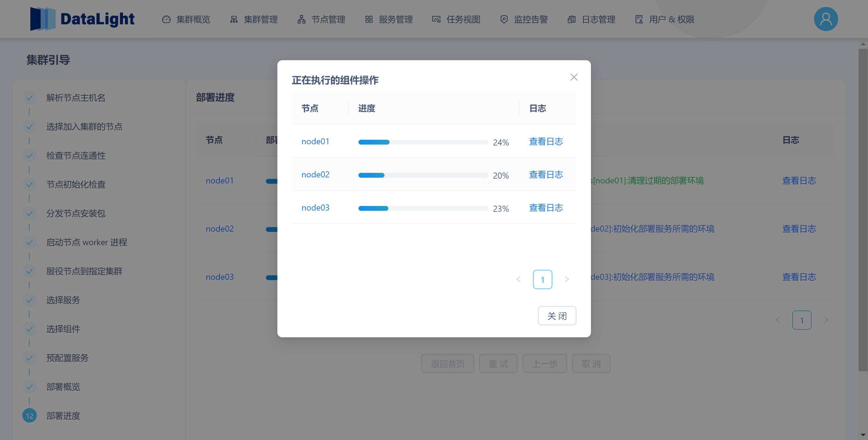Click node02 link in background deployment table
This screenshot has height=440, width=868.
pyautogui.click(x=220, y=229)
